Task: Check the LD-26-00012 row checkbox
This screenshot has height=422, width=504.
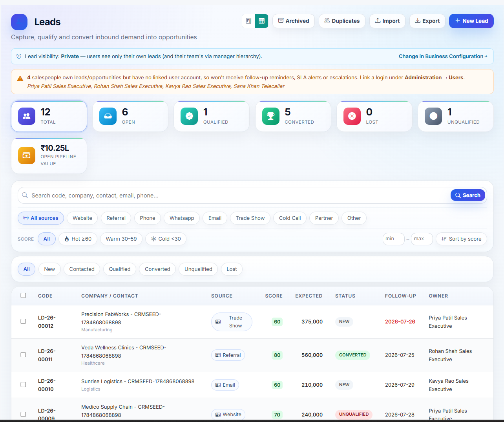Action: click(x=23, y=321)
